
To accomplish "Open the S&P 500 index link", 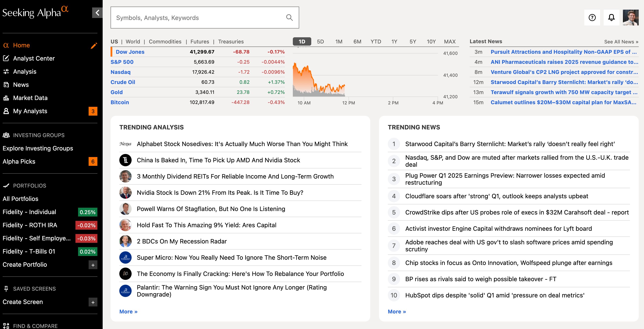I will click(x=122, y=62).
